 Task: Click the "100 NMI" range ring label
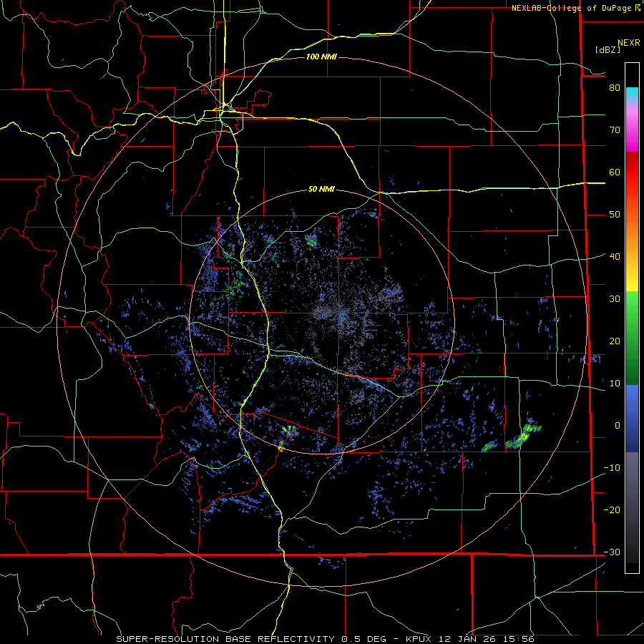321,57
